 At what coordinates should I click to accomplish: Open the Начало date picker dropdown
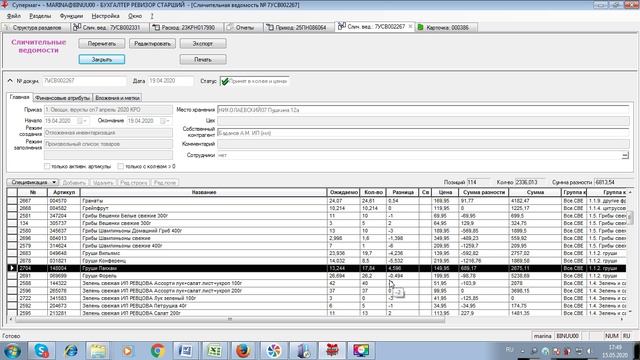(x=82, y=121)
